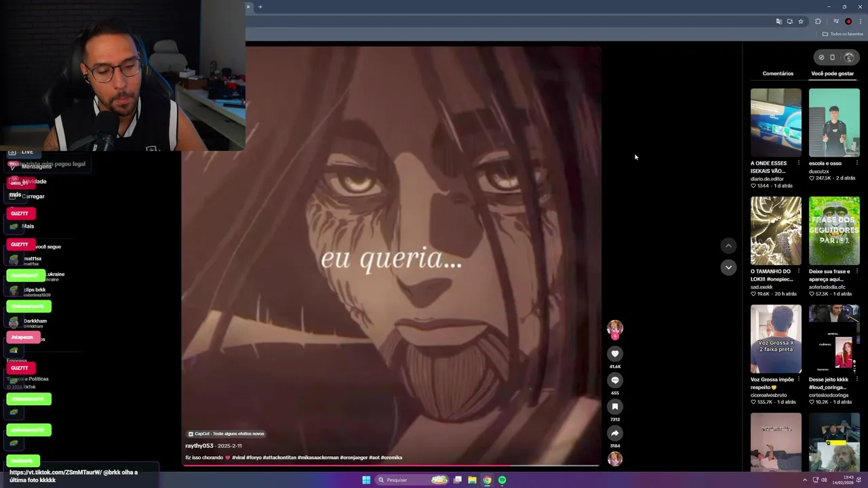
Task: Open options for 'O TAMANHO DO LOKI' video
Action: [x=798, y=272]
